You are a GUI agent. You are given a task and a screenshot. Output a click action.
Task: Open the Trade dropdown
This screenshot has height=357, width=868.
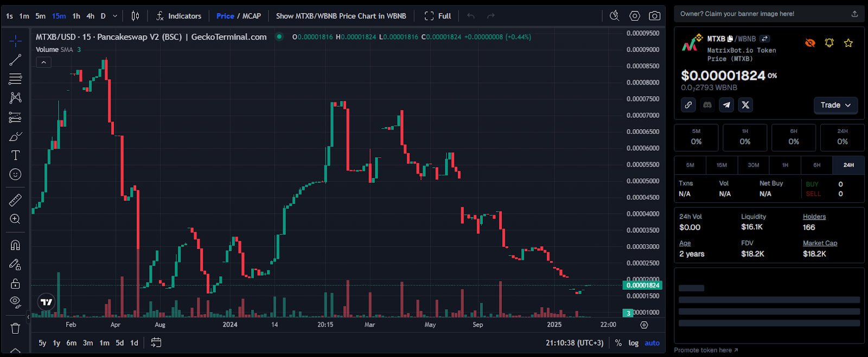835,105
